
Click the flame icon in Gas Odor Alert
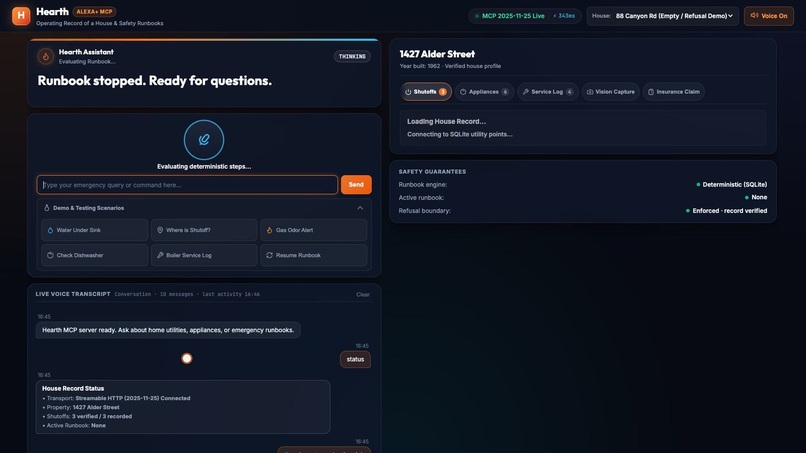coord(269,230)
